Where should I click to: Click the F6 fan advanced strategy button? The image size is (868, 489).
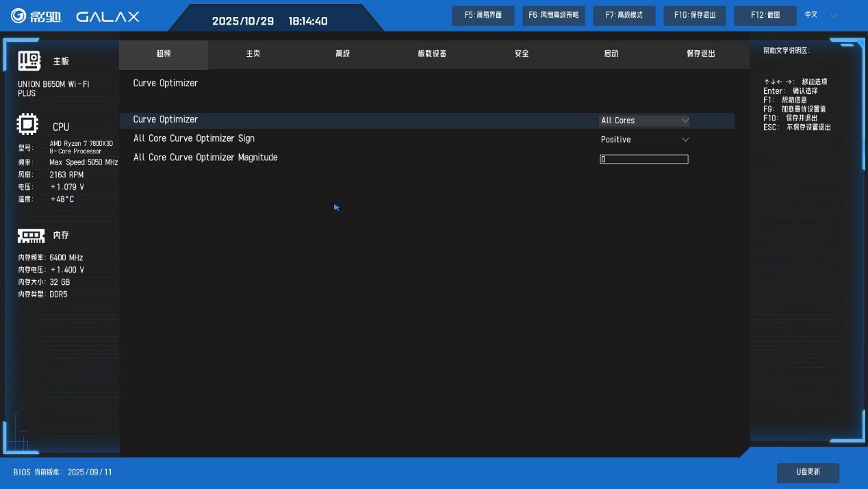coord(553,15)
